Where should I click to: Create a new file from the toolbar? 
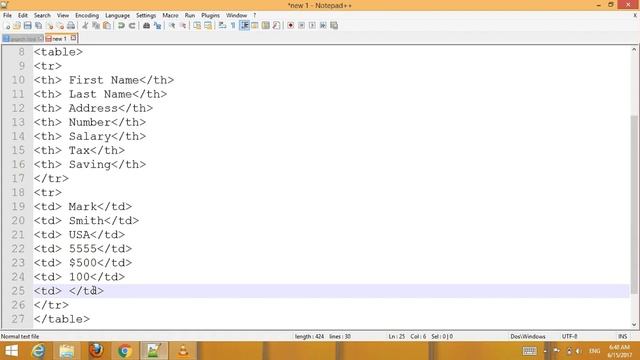7,25
